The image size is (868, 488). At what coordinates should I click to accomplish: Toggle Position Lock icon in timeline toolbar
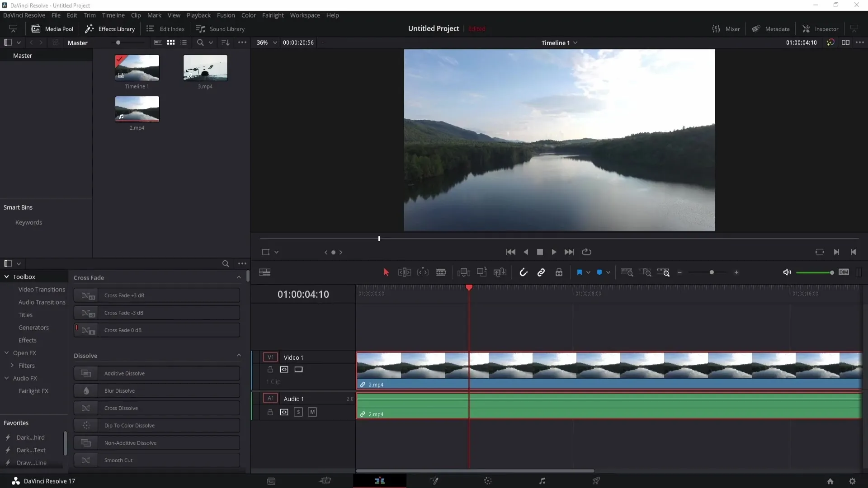pos(559,272)
